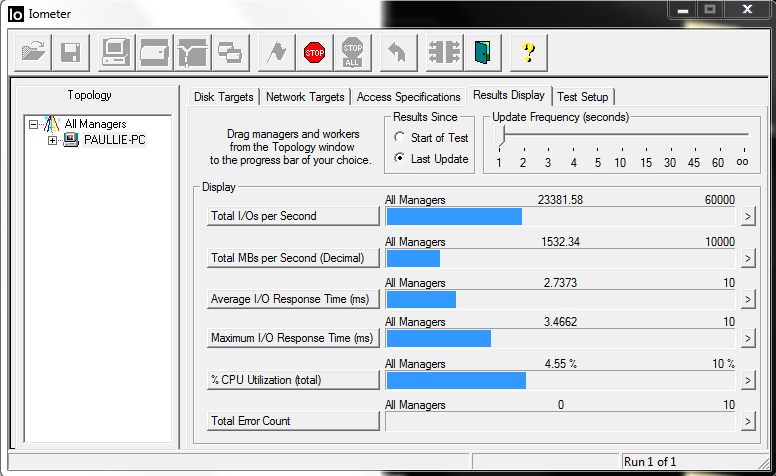The width and height of the screenshot is (776, 476).
Task: Click the Save configuration floppy disk icon
Action: (x=70, y=52)
